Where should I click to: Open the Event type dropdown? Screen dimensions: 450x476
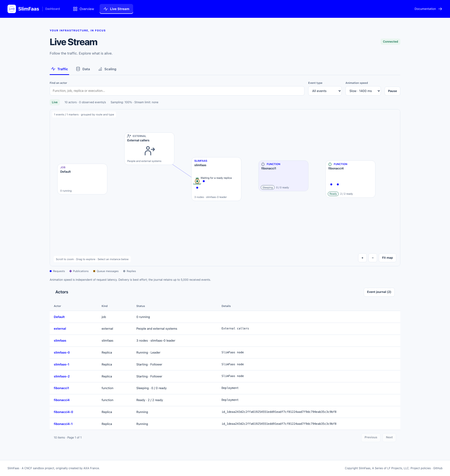point(325,91)
